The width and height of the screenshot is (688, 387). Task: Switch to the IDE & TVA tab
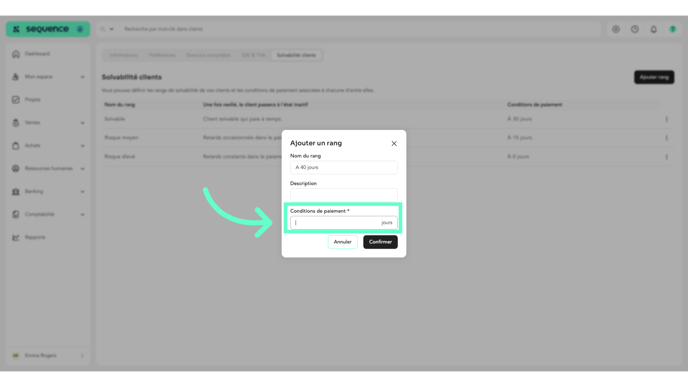[x=254, y=55]
